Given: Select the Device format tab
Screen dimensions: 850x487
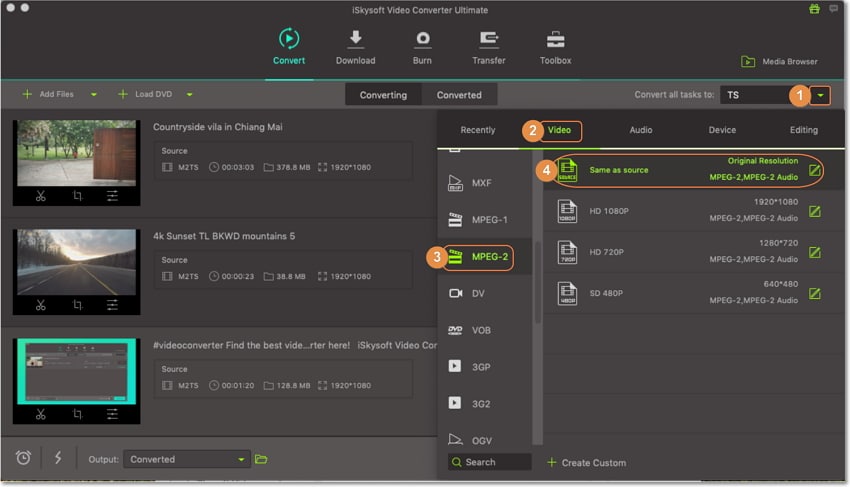Looking at the screenshot, I should (722, 130).
